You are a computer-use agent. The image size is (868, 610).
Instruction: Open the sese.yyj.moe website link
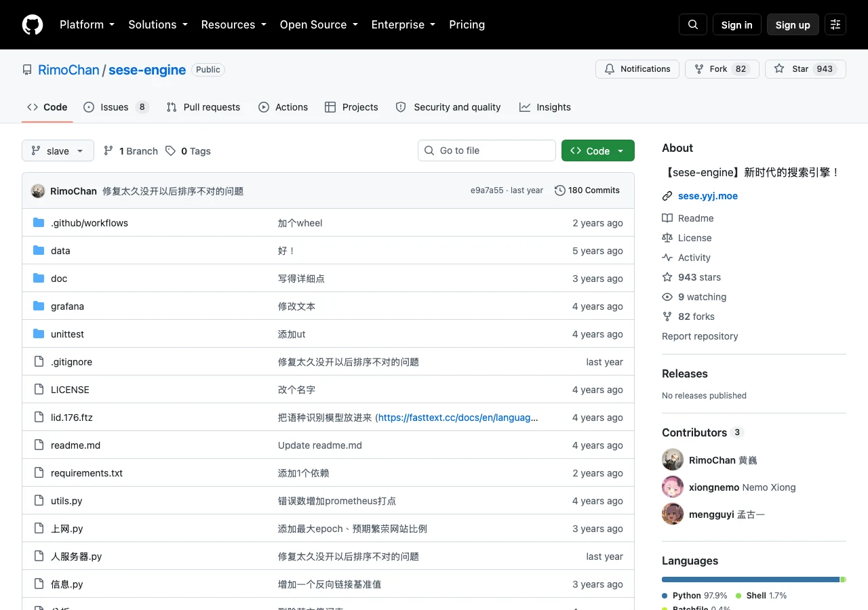tap(708, 196)
